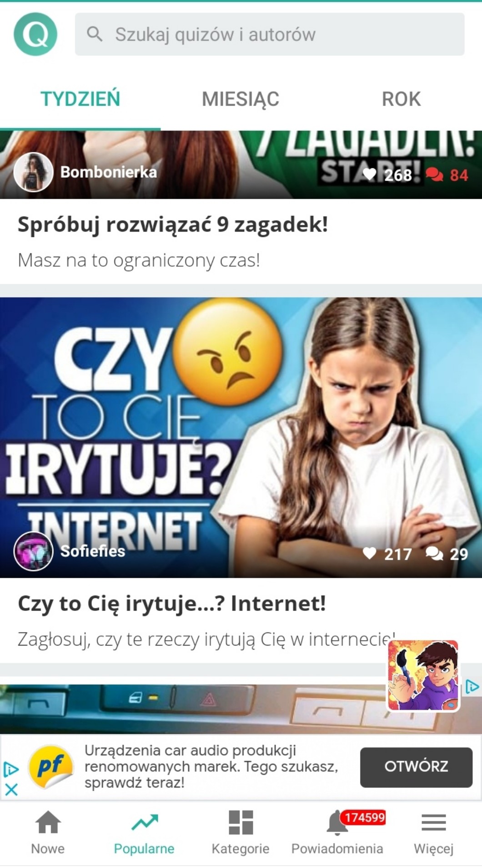Open comments showing 84 on Bombonierka quiz

[x=434, y=175]
